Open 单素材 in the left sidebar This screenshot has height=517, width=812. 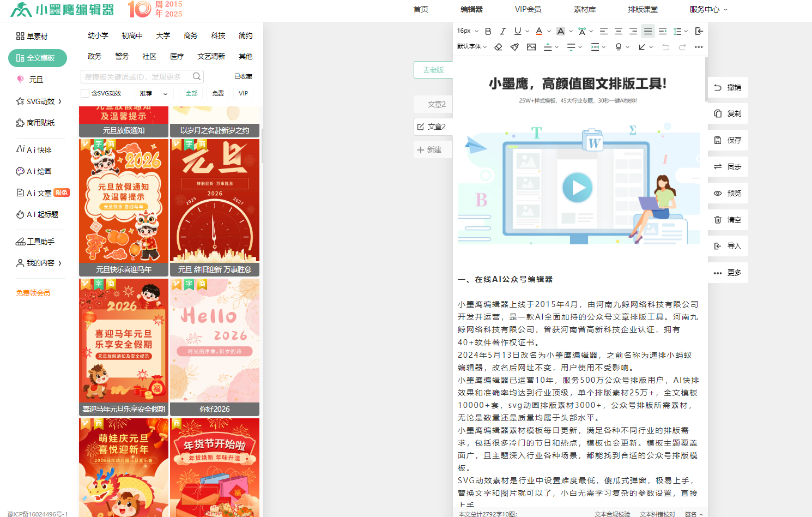click(32, 37)
